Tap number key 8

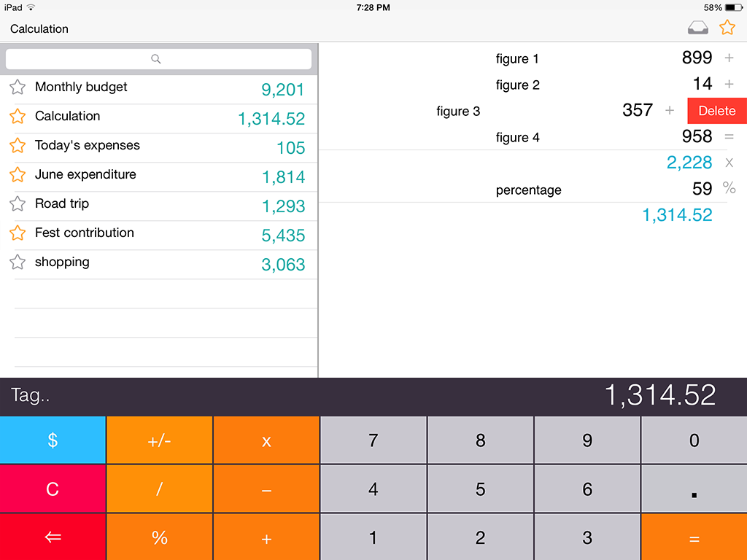[480, 440]
